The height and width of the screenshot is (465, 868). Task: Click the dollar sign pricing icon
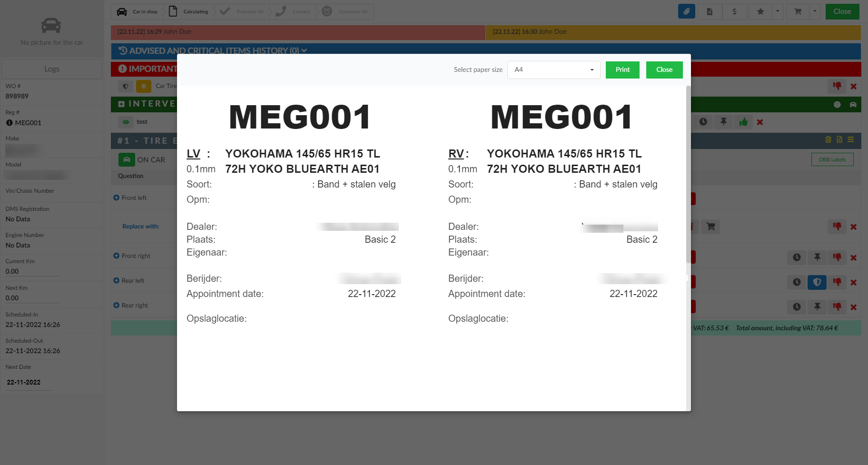point(734,11)
